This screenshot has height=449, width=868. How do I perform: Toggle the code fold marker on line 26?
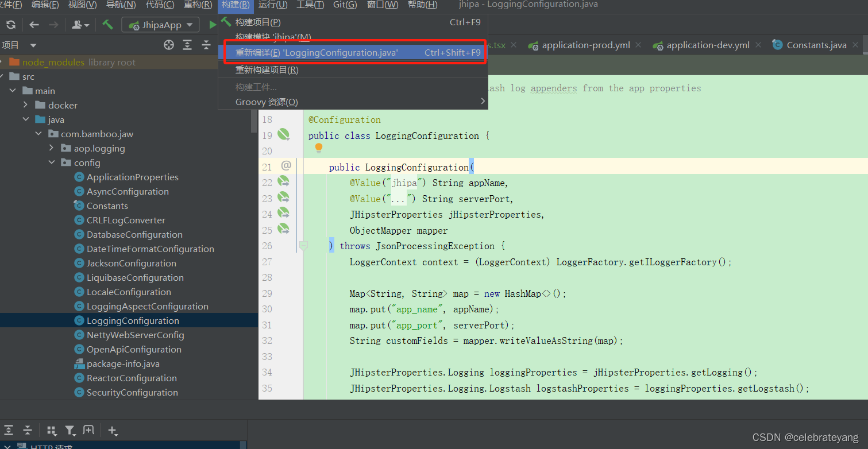click(303, 246)
